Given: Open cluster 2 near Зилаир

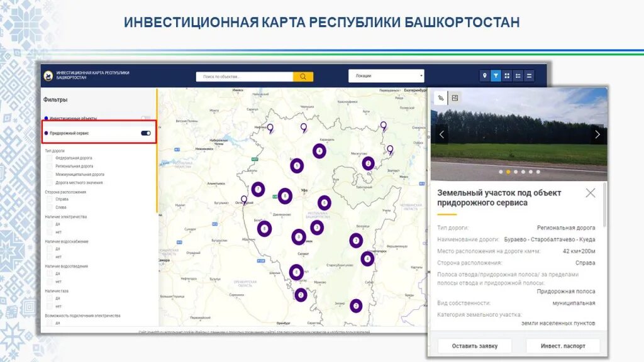Looking at the screenshot, I should pos(356,306).
